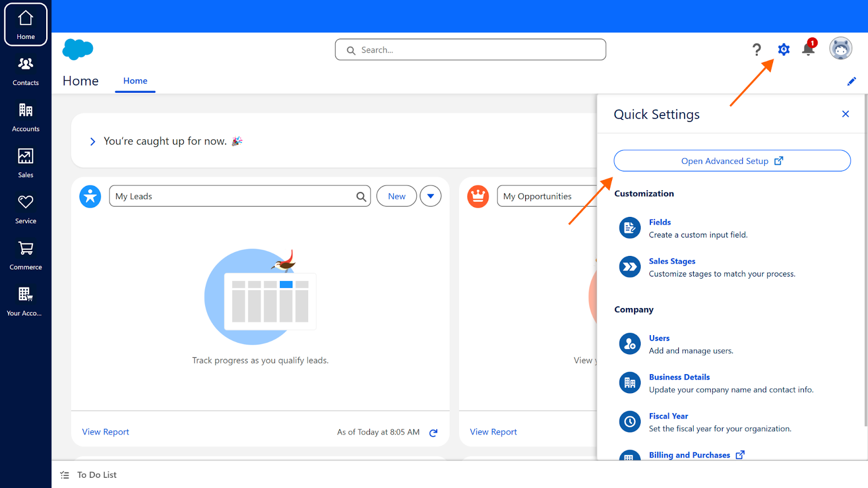Click the 'Quick Settings' panel title
The image size is (868, 488).
656,114
